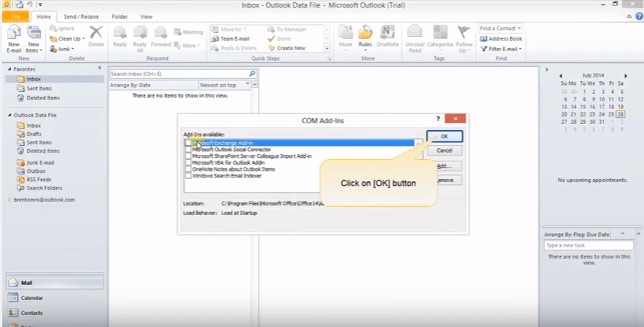Select Search Folders item
The height and width of the screenshot is (327, 644).
click(44, 188)
